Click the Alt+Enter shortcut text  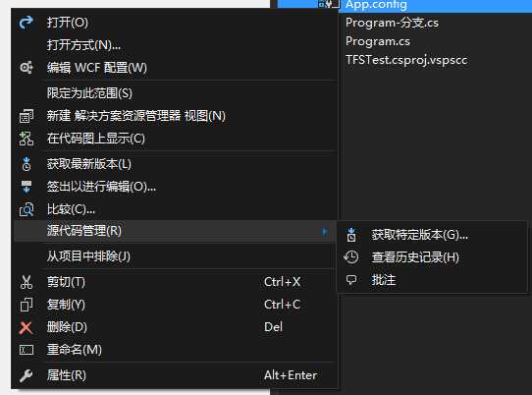tap(291, 375)
